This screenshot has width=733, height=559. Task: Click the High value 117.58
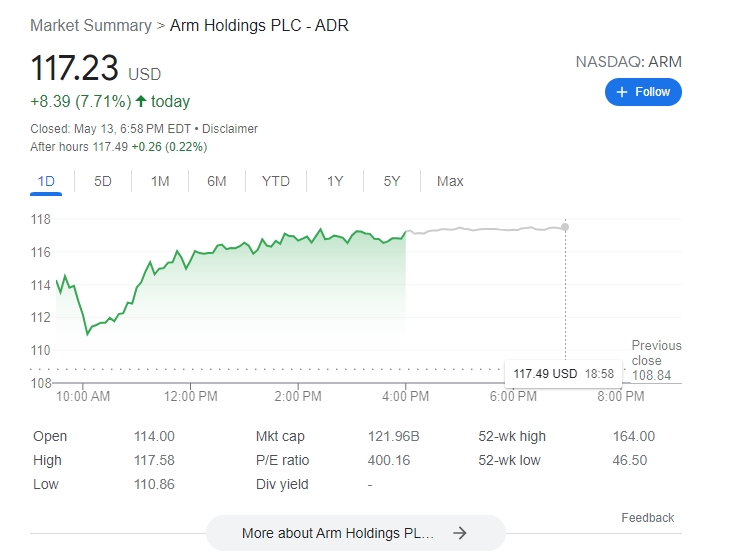154,460
